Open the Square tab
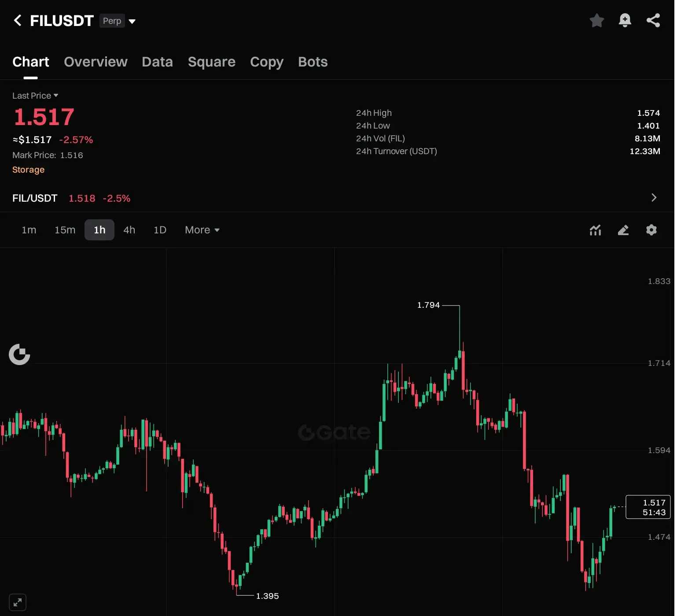This screenshot has height=616, width=677. point(212,62)
